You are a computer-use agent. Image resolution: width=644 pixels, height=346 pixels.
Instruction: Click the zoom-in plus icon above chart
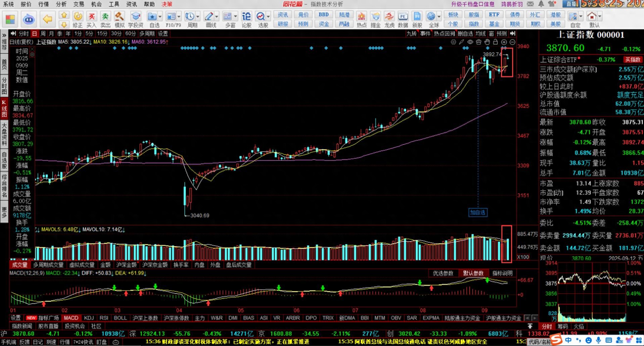click(504, 42)
